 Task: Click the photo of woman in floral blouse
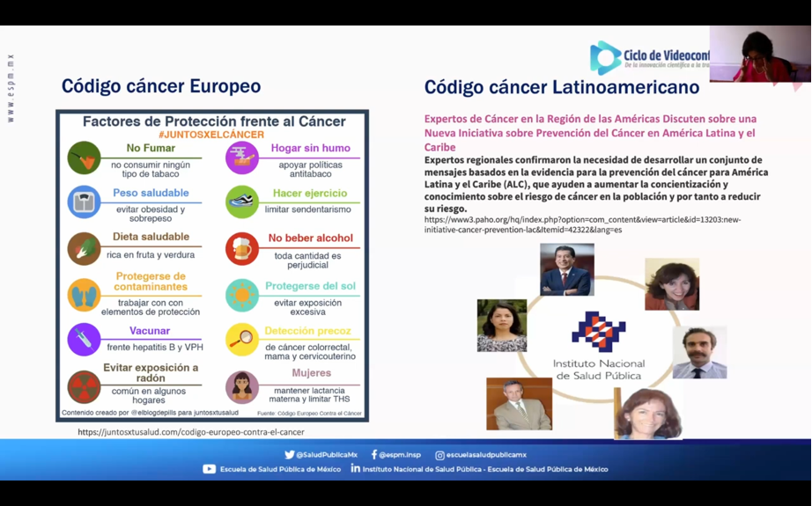tap(502, 326)
